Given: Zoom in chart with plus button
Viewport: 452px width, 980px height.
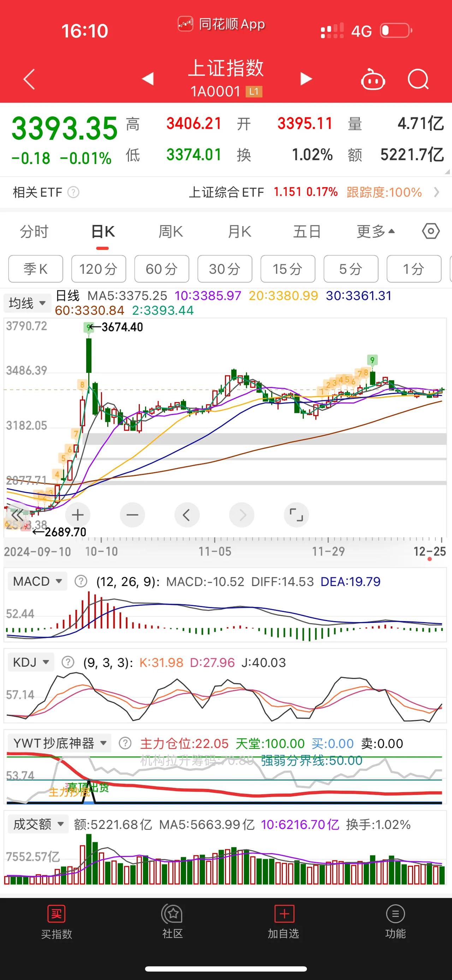Looking at the screenshot, I should click(x=78, y=515).
